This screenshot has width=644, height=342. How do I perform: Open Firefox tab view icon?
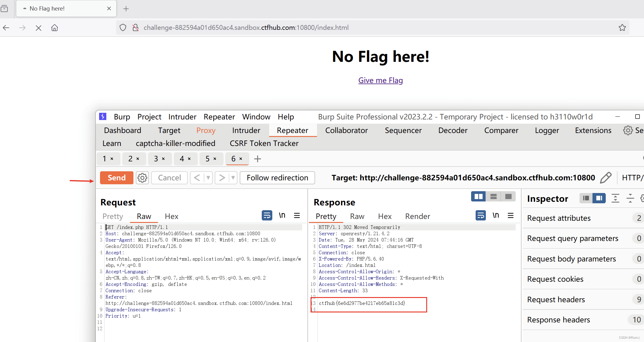pyautogui.click(x=4, y=8)
